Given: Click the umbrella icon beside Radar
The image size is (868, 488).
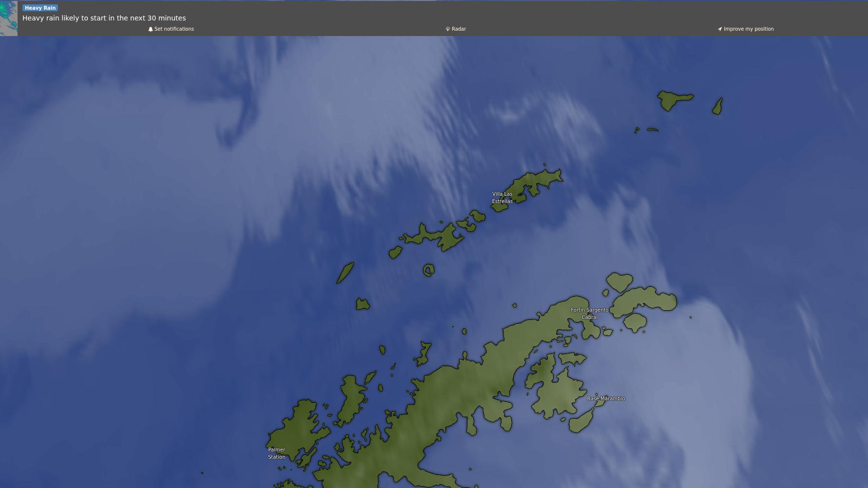Looking at the screenshot, I should click(447, 29).
